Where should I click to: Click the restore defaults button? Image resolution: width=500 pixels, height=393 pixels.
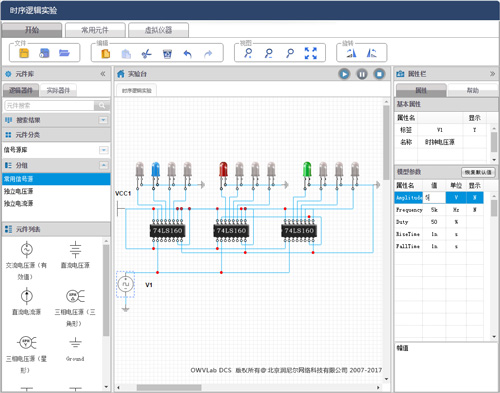pos(478,172)
